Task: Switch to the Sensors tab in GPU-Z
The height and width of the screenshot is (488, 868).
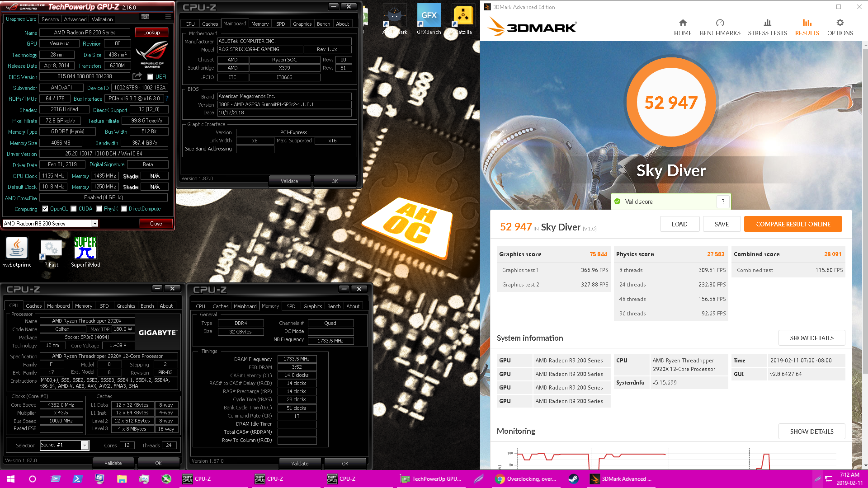Action: click(x=50, y=19)
